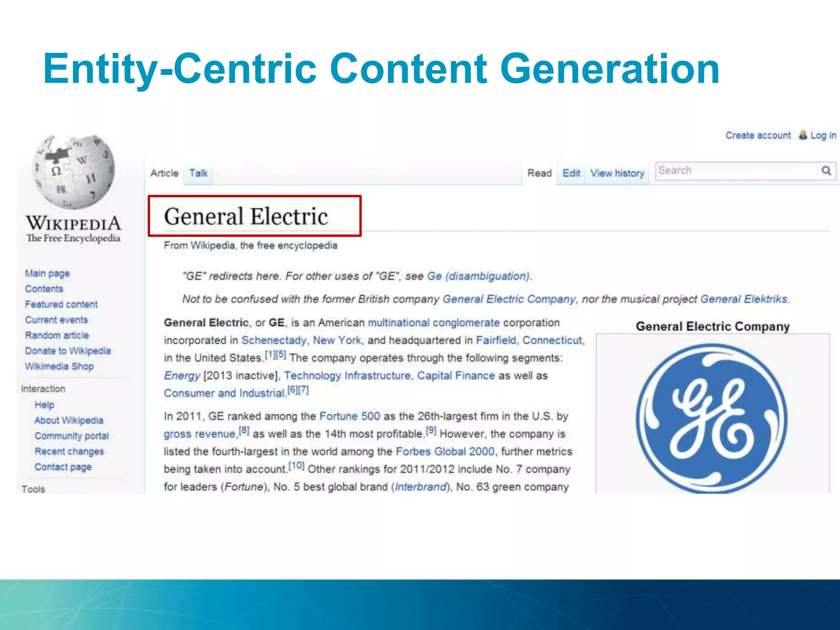Click the search magnifier icon
The width and height of the screenshot is (840, 630).
click(x=826, y=171)
